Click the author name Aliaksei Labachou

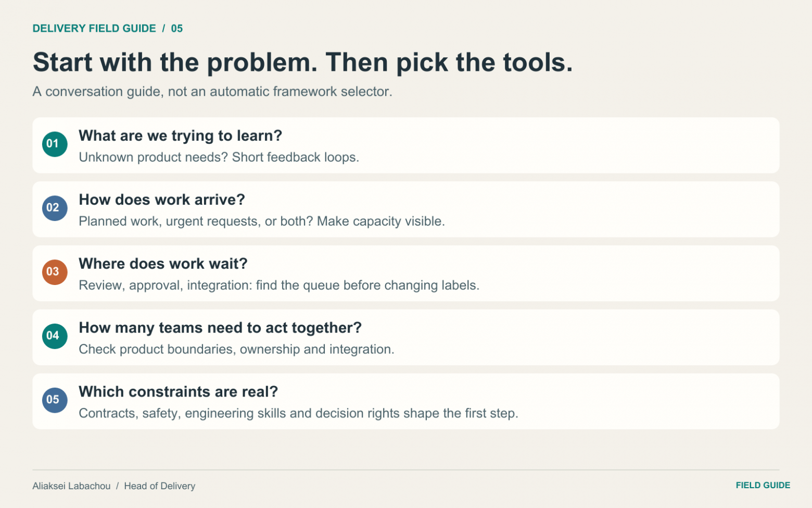click(71, 486)
